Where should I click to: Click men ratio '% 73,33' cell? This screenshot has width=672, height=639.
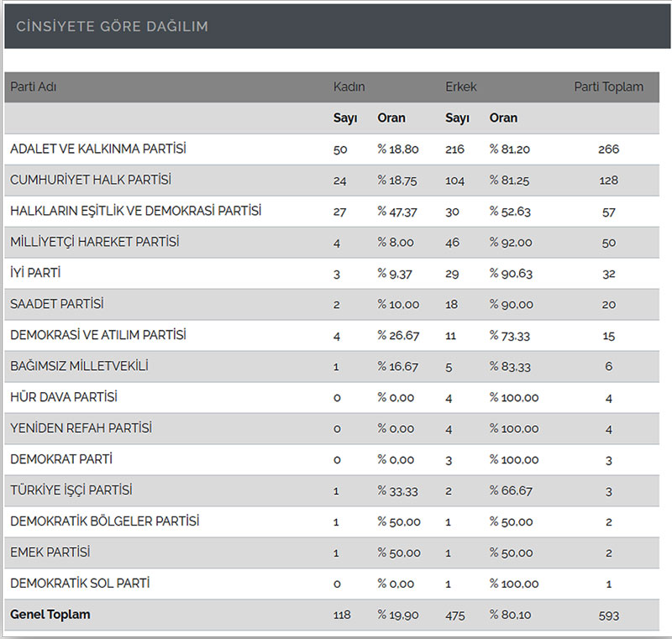pos(510,335)
